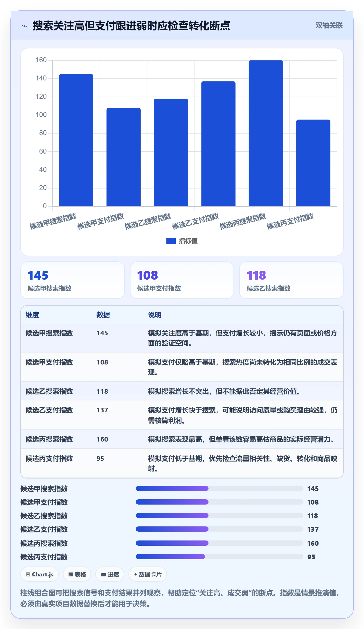Select the 候选甲支付指数 table row cell
The height and width of the screenshot is (629, 364).
49,362
